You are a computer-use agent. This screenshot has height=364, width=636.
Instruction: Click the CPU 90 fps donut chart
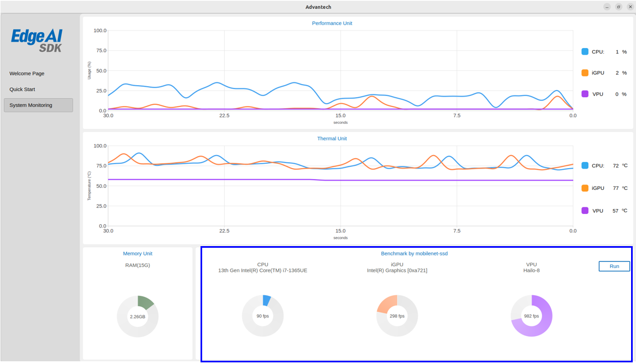click(x=263, y=316)
